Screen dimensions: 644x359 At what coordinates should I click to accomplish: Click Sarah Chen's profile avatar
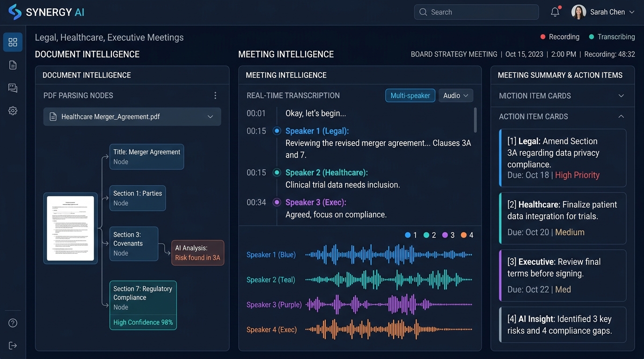tap(578, 12)
